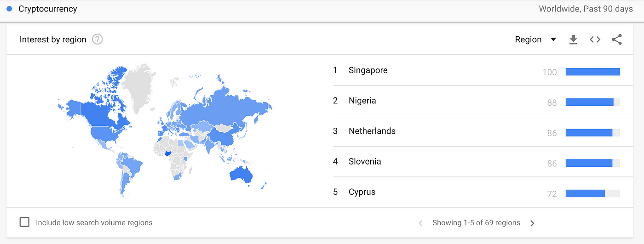
Task: Share the Interest by region chart
Action: click(x=617, y=40)
